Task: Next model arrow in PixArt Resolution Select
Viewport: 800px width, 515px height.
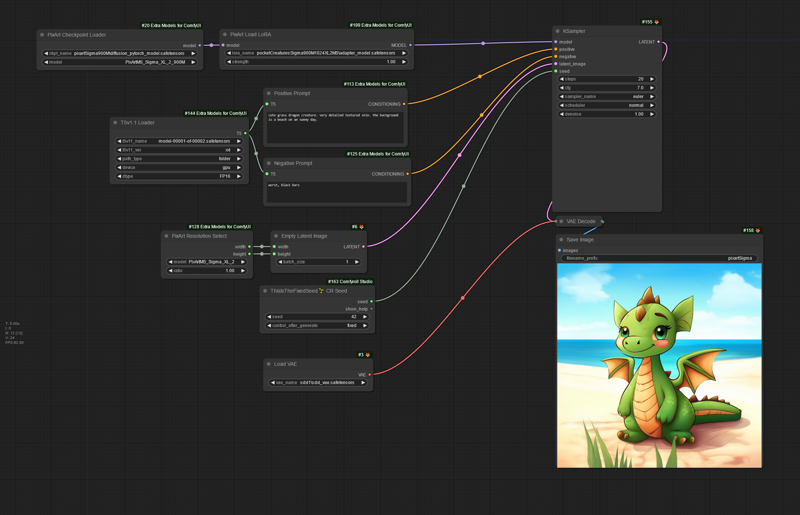Action: click(x=243, y=262)
